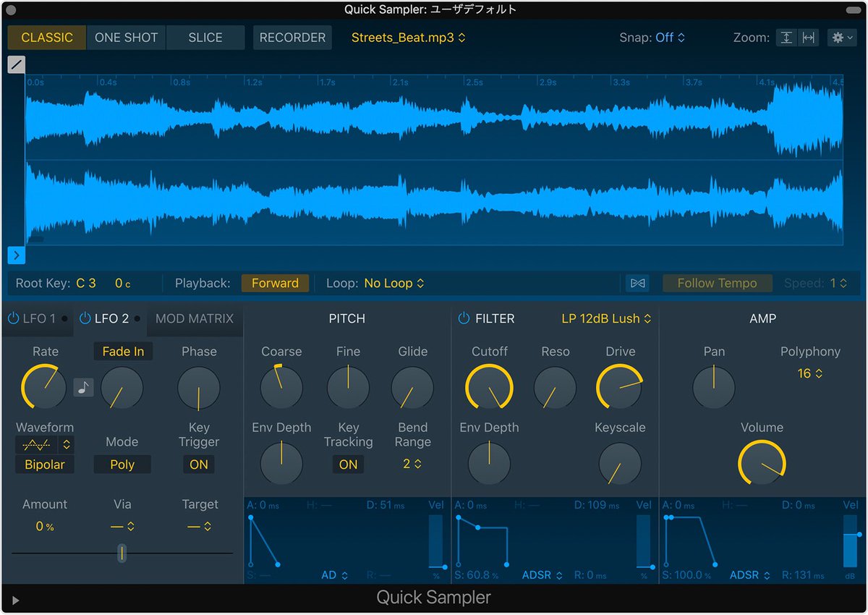
Task: Open the MOD MATRIX tab
Action: [195, 318]
